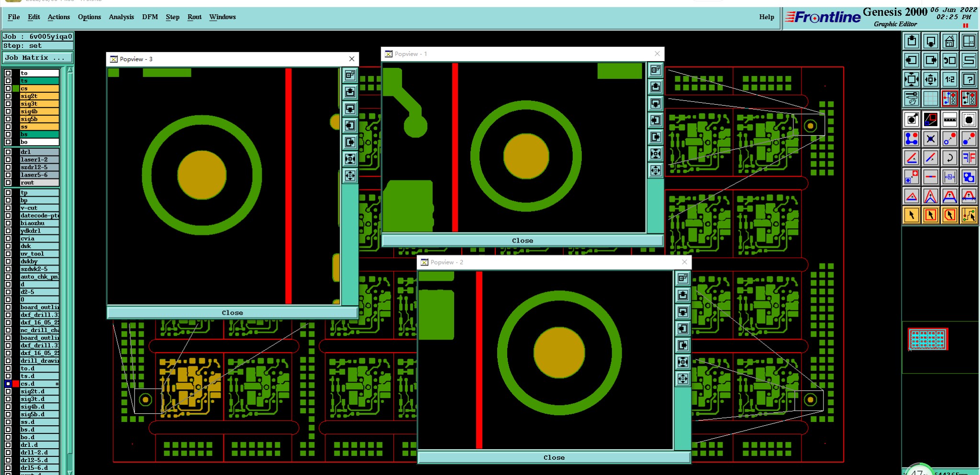Toggle the checkbox for layer rout
The height and width of the screenshot is (475, 980).
[8, 183]
